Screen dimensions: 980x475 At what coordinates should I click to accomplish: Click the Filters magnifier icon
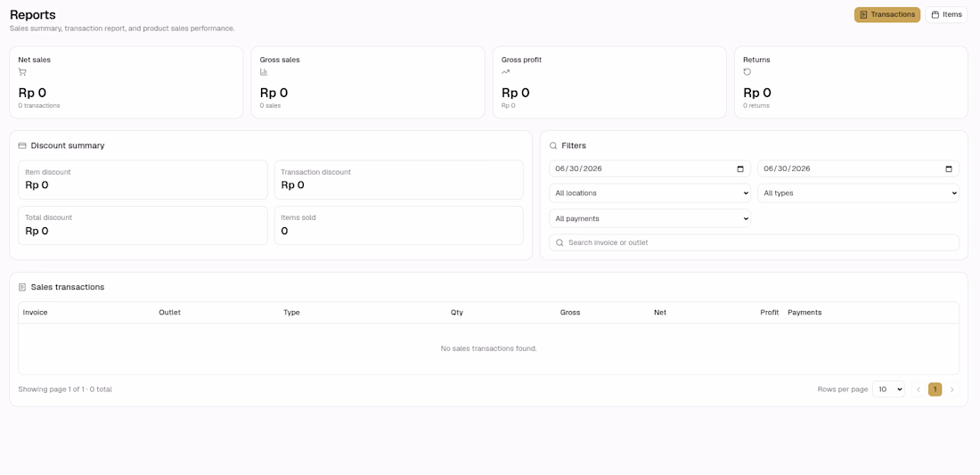pyautogui.click(x=553, y=145)
